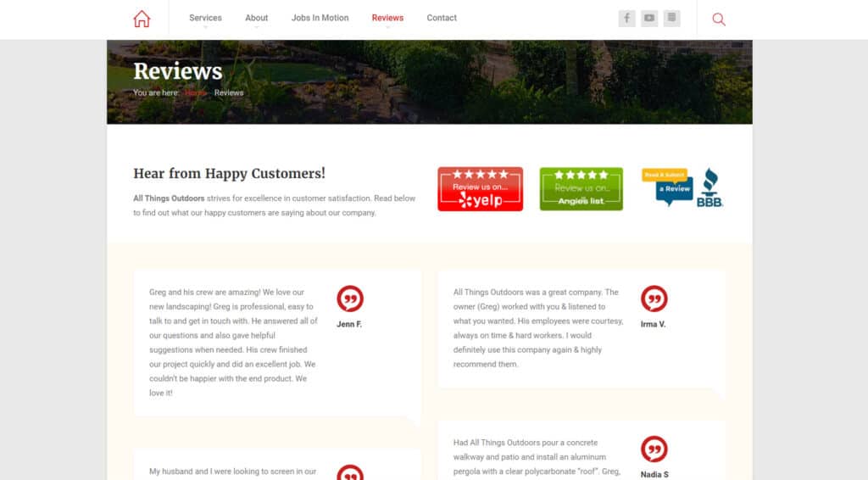
Task: Click the 'Reviews' banner title
Action: click(178, 71)
